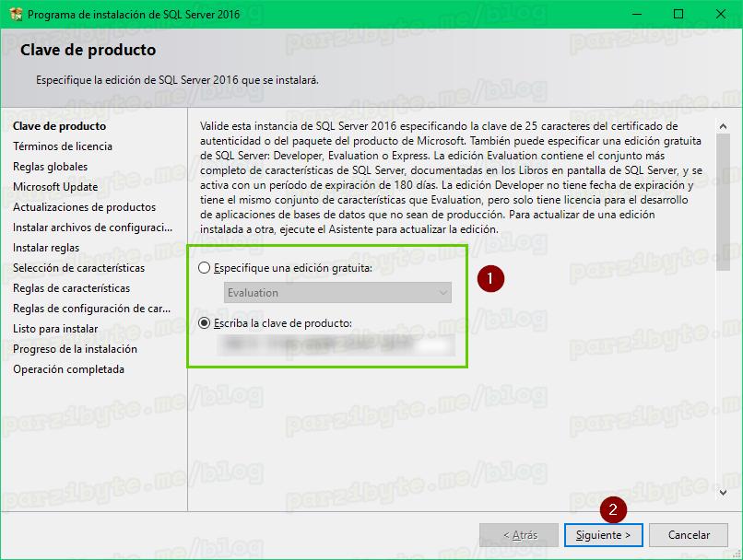The height and width of the screenshot is (560, 743).
Task: Select the Reglas globales step
Action: pyautogui.click(x=50, y=167)
